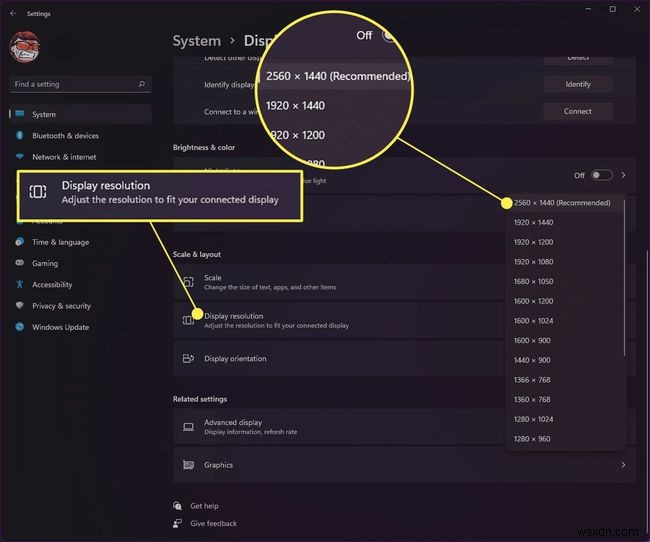650x542 pixels.
Task: Select 1920 × 1200 resolution
Action: [565, 242]
